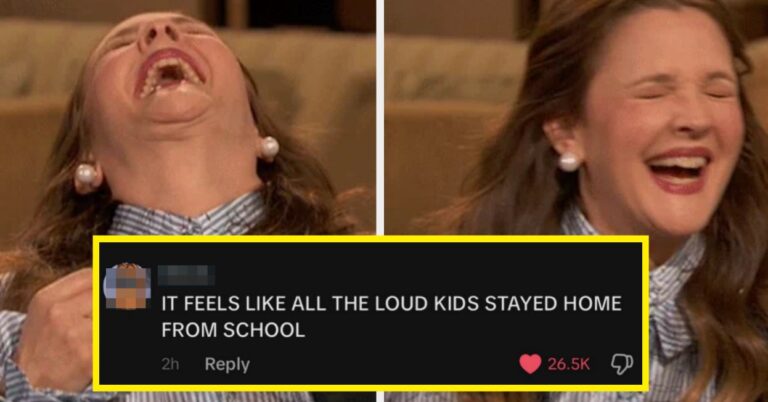
Task: Click the open laughing mouth in left photo
Action: pos(169,72)
